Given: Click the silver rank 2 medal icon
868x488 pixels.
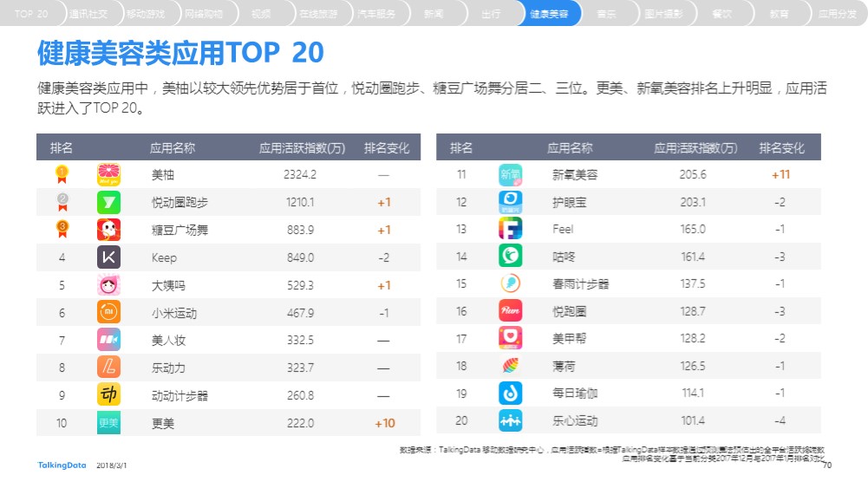Looking at the screenshot, I should [62, 203].
